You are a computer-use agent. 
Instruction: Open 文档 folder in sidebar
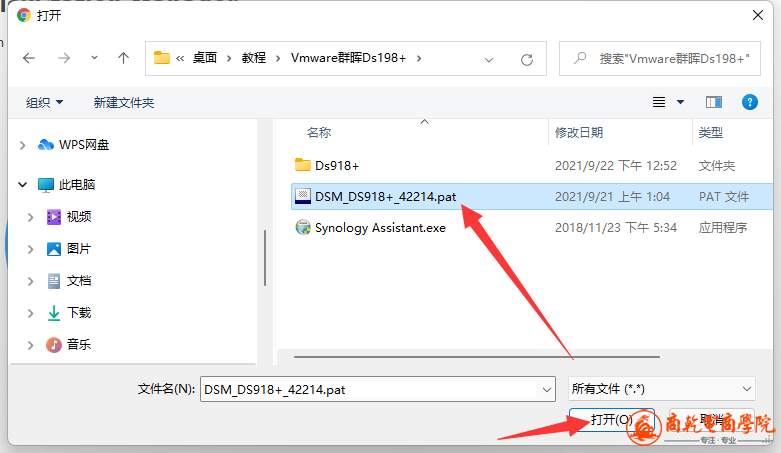click(79, 281)
